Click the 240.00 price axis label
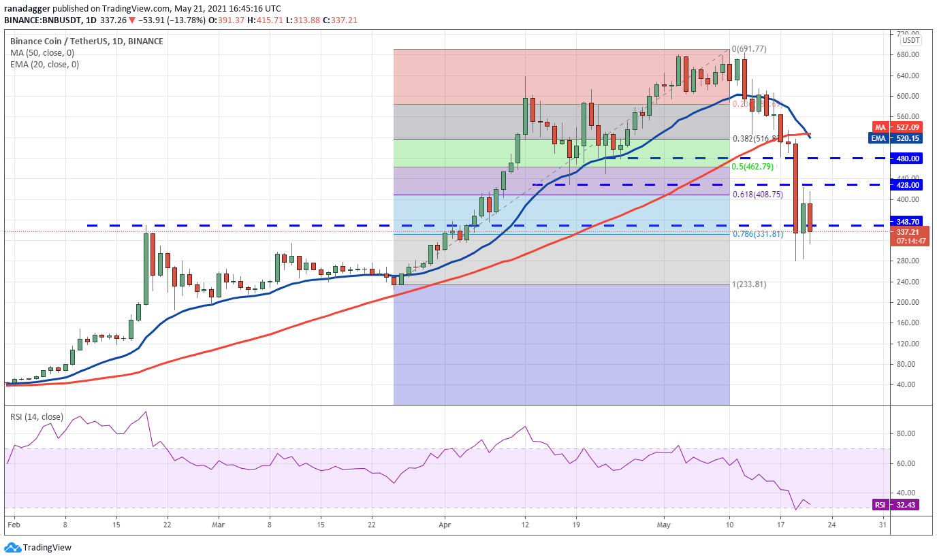 click(x=909, y=282)
